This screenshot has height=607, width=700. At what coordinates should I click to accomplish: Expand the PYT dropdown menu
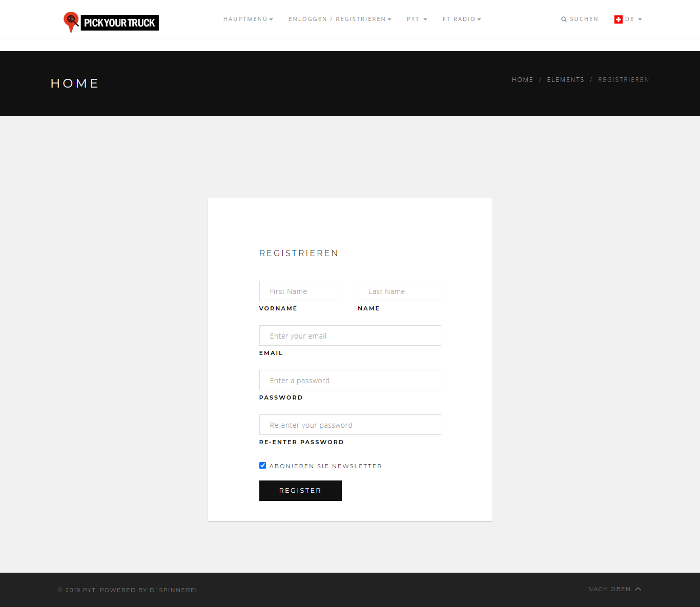pyautogui.click(x=417, y=19)
